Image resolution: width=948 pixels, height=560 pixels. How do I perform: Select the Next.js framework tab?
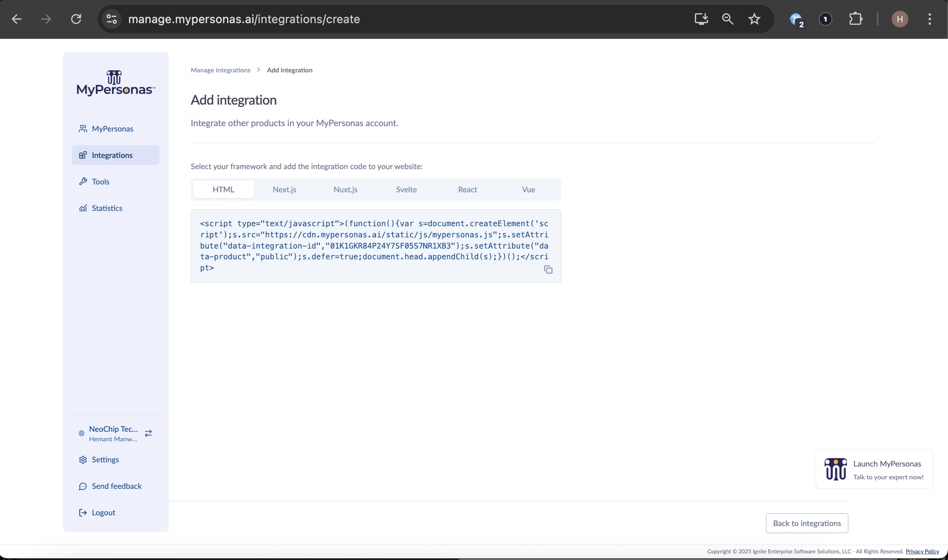(285, 189)
